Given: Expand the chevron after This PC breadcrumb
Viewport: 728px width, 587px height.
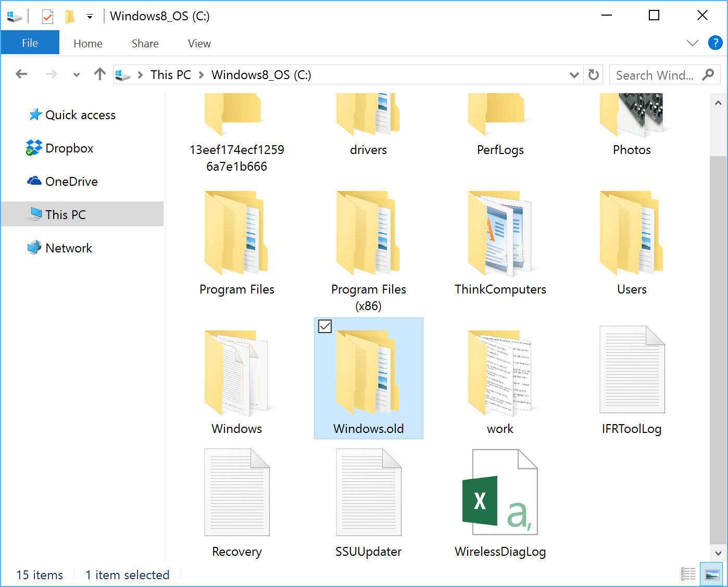Looking at the screenshot, I should (201, 75).
